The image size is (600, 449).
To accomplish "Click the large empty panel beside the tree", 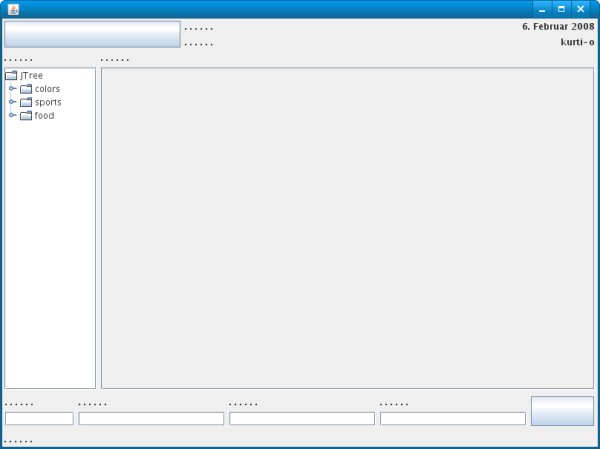I will [x=347, y=228].
